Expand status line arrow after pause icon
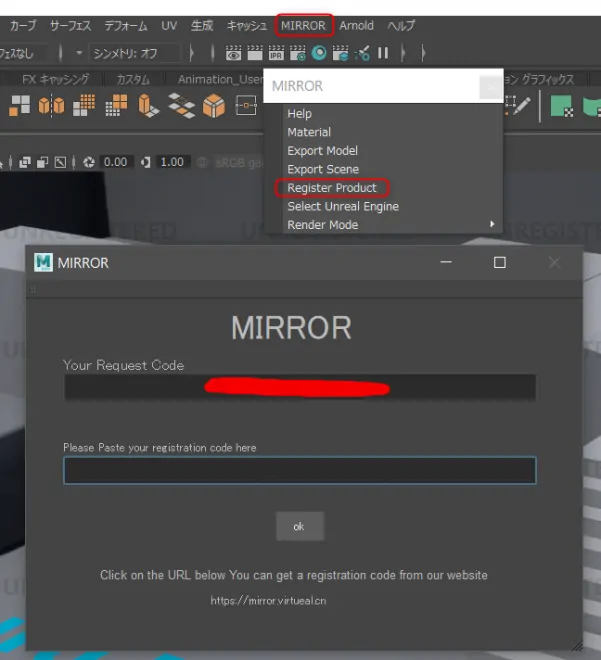This screenshot has height=660, width=601. pos(403,53)
